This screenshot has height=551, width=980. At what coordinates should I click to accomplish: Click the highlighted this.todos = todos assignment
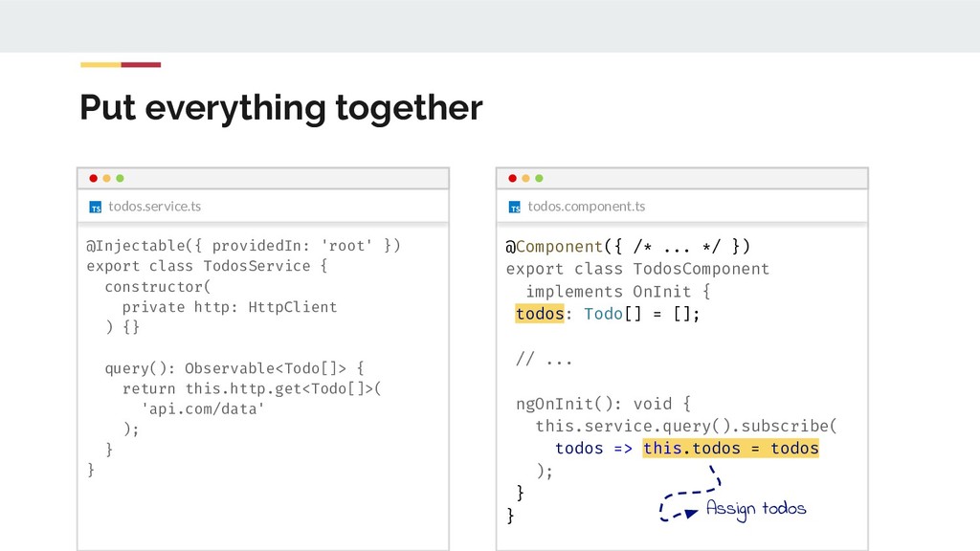(731, 448)
